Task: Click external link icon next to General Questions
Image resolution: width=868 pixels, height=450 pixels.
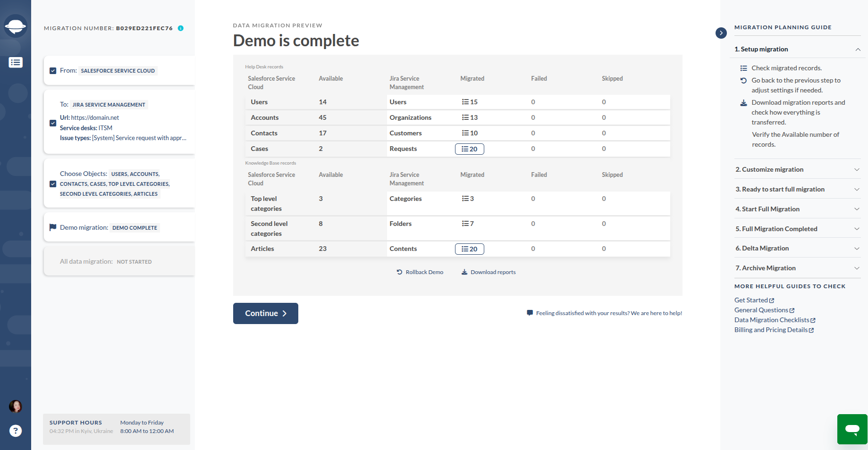Action: (x=792, y=310)
